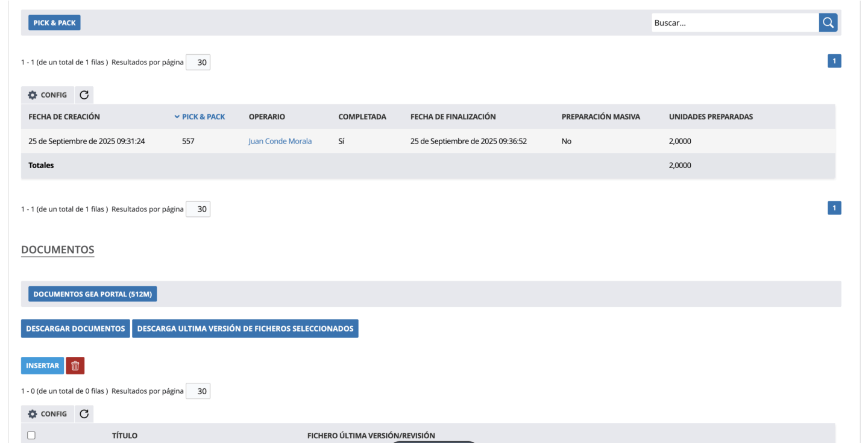The image size is (868, 443).
Task: Open the PICK & PACK tab
Action: pyautogui.click(x=54, y=23)
